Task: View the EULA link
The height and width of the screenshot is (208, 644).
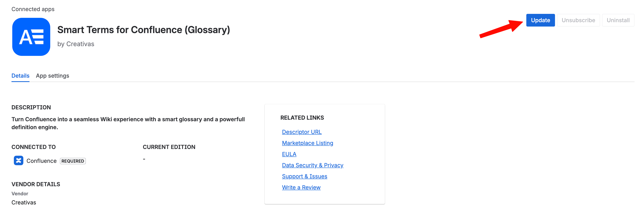Action: [x=289, y=154]
